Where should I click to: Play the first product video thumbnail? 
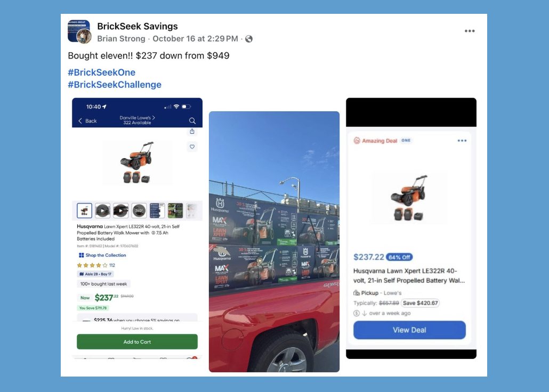coord(102,211)
